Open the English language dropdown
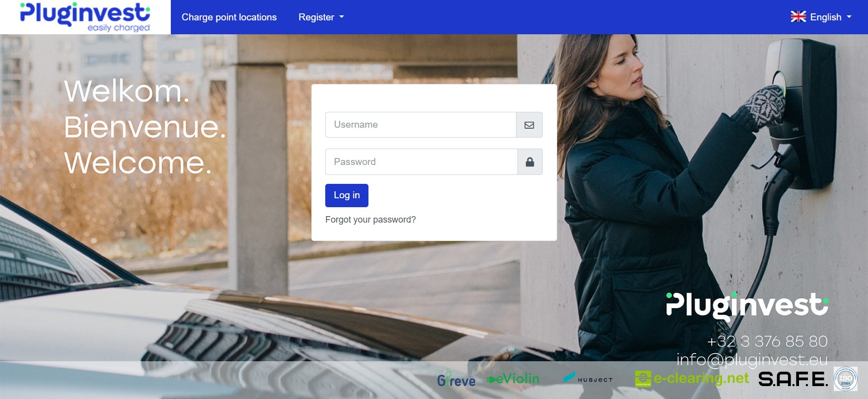Viewport: 868px width, 399px height. tap(821, 17)
